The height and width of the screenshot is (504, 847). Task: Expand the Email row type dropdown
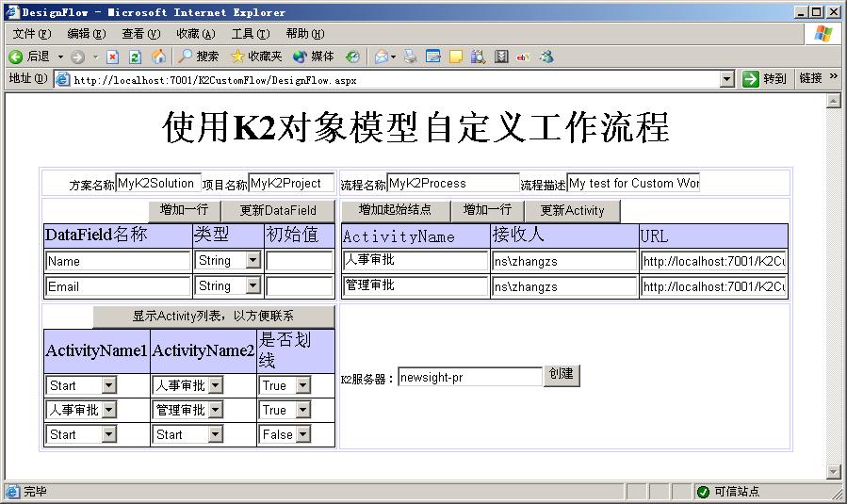252,286
